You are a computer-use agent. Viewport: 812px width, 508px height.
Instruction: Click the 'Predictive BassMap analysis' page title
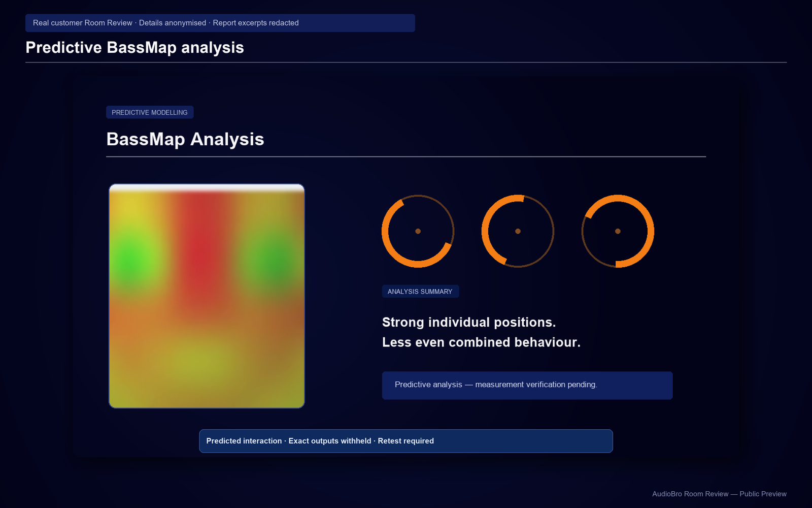click(134, 47)
